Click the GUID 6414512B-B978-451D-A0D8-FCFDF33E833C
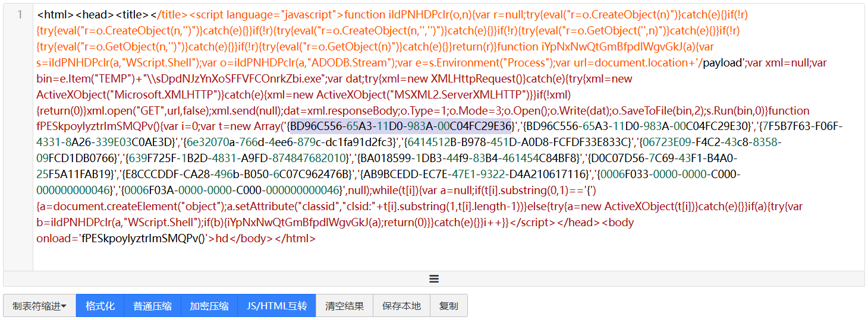This screenshot has width=868, height=320. click(518, 142)
